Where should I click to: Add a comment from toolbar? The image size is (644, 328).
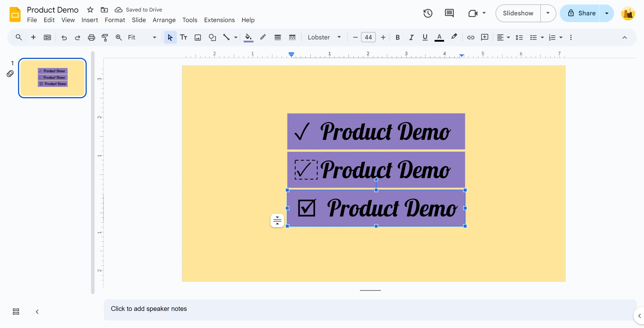click(485, 37)
